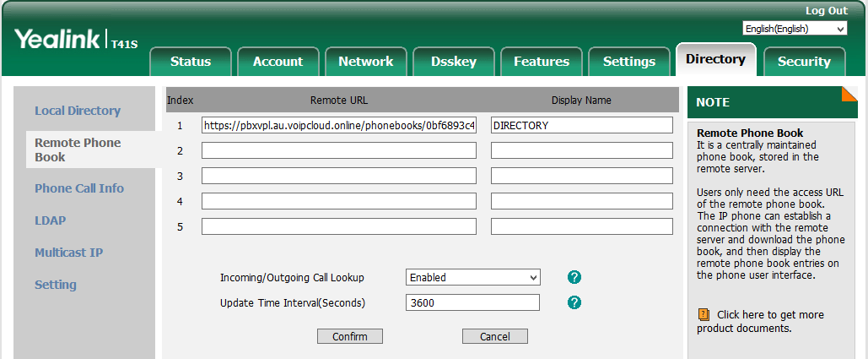868x359 pixels.
Task: Click the orange corner on NOTE panel
Action: point(849,94)
